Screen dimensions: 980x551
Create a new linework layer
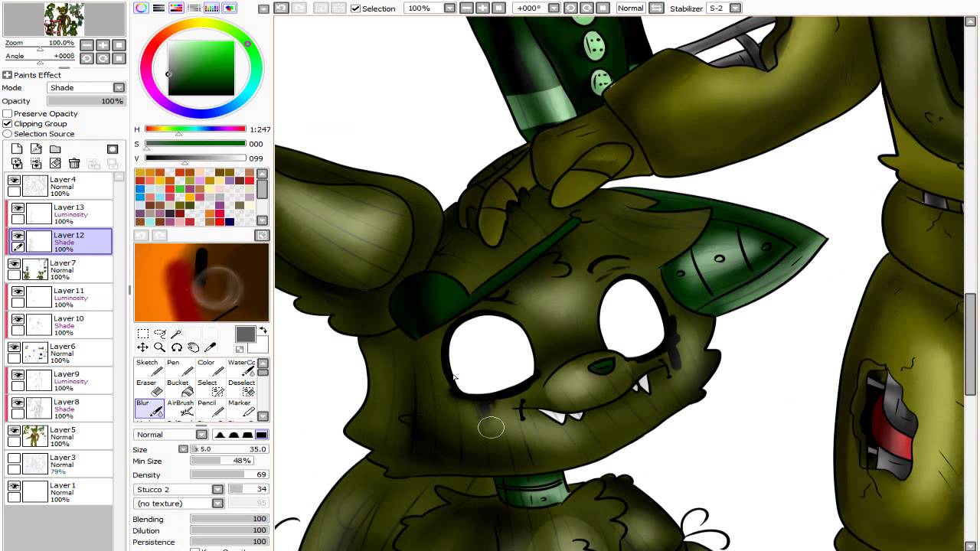pos(36,149)
